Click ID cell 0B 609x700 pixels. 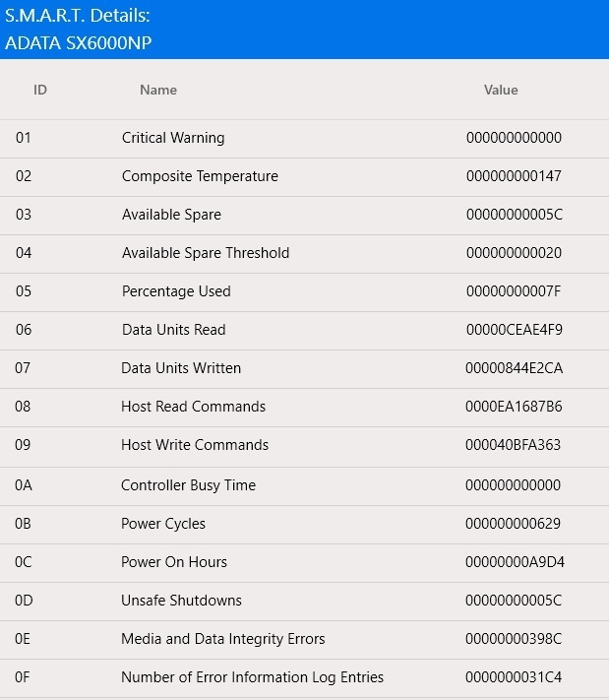point(23,523)
